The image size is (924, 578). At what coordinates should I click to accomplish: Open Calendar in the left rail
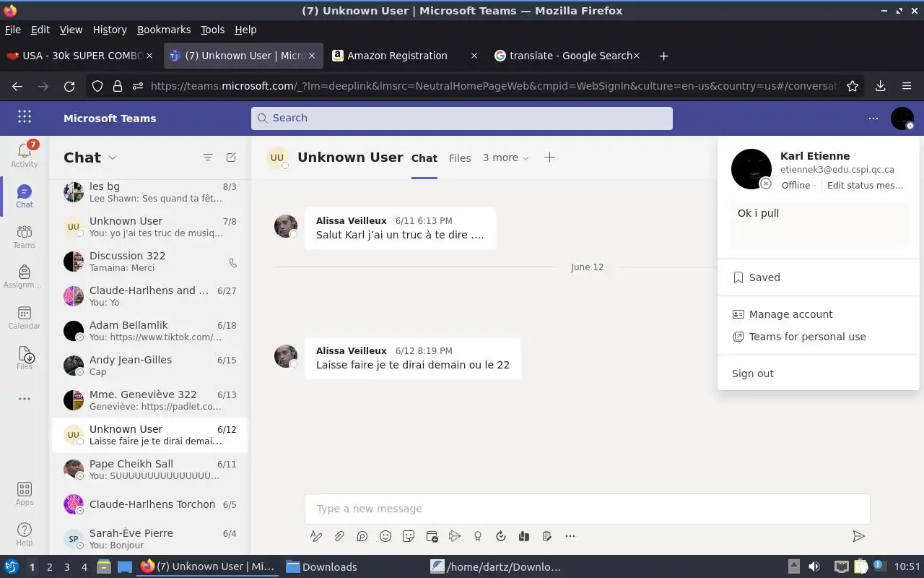(x=25, y=317)
